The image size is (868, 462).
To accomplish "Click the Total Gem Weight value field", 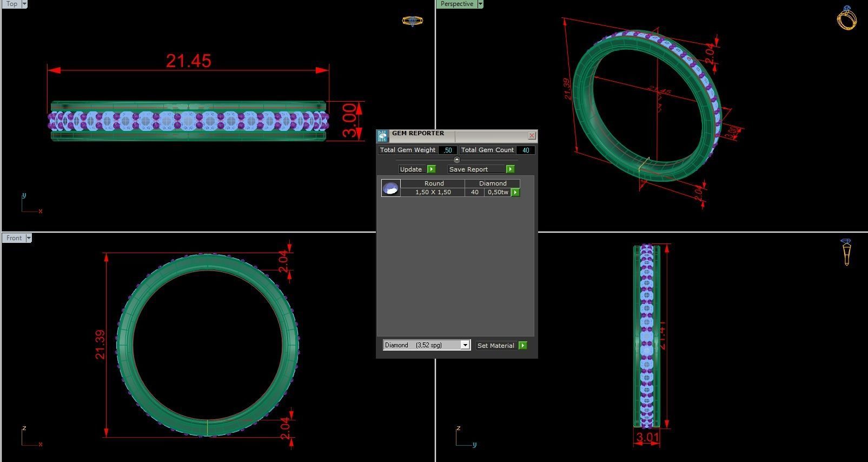I will pos(448,150).
